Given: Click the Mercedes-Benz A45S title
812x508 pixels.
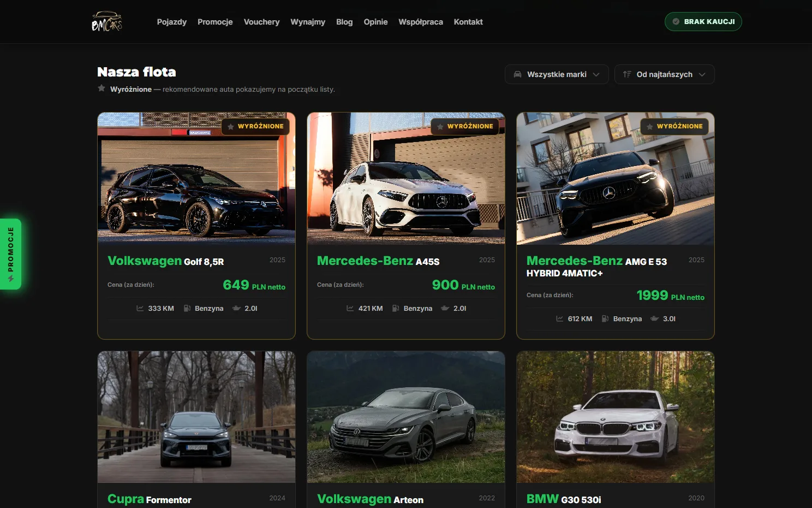Looking at the screenshot, I should pyautogui.click(x=378, y=261).
